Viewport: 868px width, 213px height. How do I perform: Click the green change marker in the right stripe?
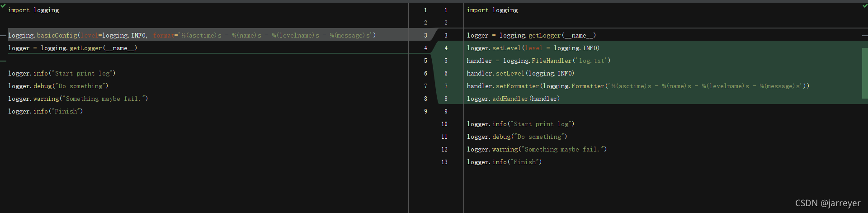tap(865, 73)
